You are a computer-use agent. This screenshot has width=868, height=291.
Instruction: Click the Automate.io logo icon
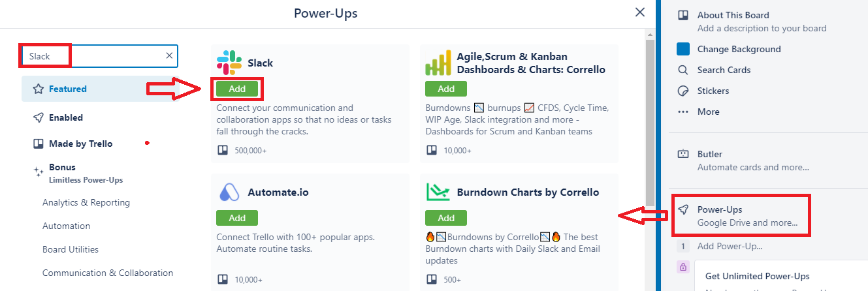[229, 192]
